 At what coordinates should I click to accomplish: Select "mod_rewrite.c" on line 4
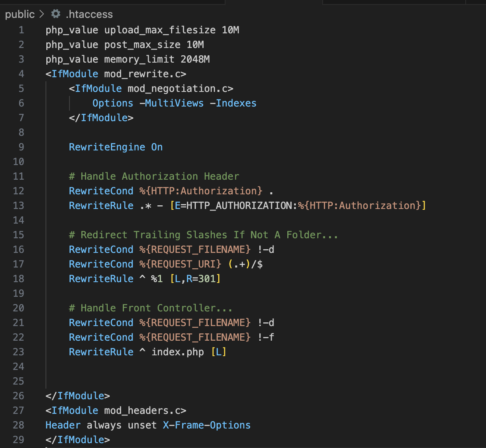[142, 74]
